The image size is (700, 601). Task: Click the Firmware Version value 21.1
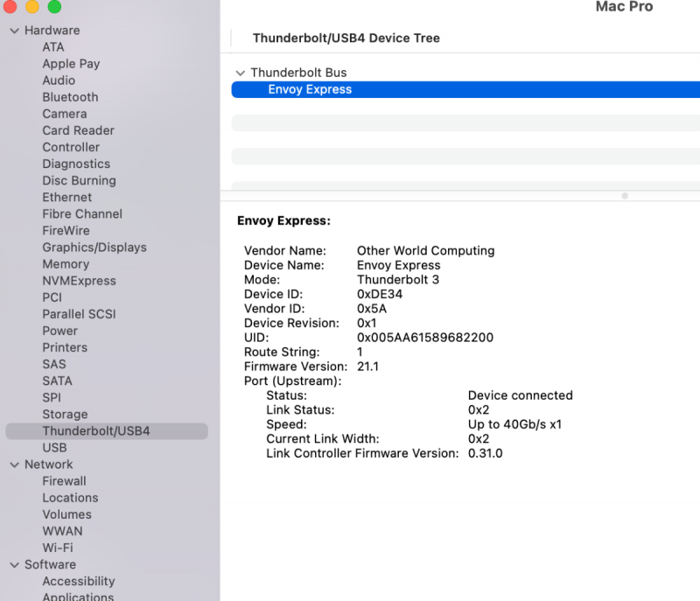click(x=367, y=367)
